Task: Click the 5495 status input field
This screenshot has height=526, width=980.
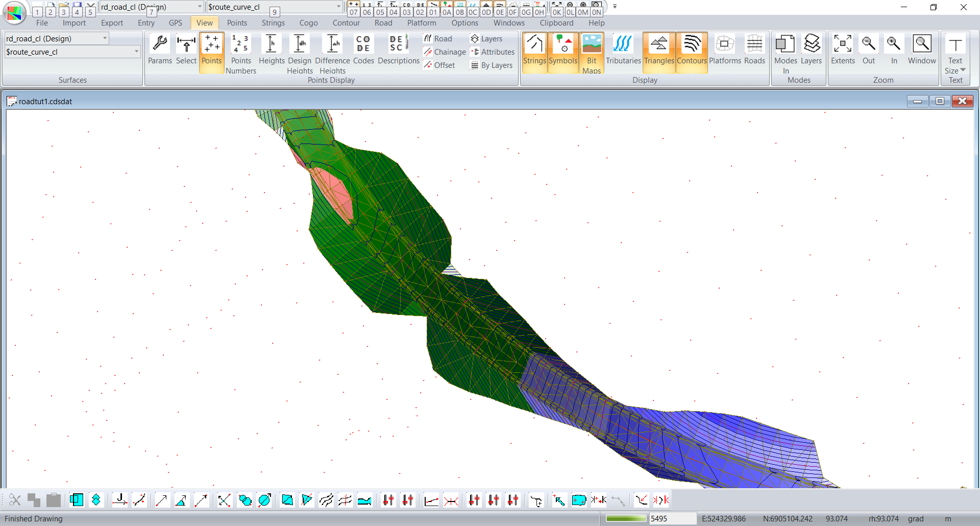Action: point(672,518)
